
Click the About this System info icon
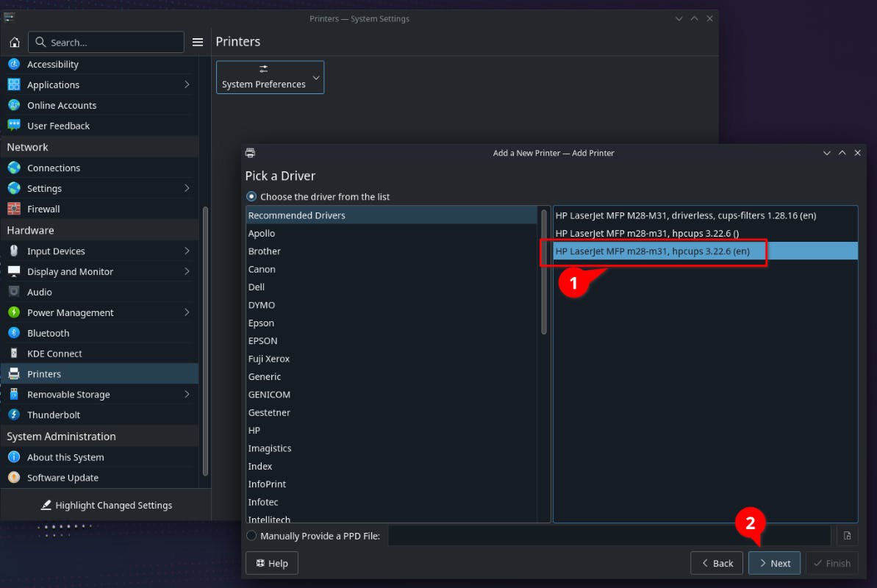click(x=14, y=457)
